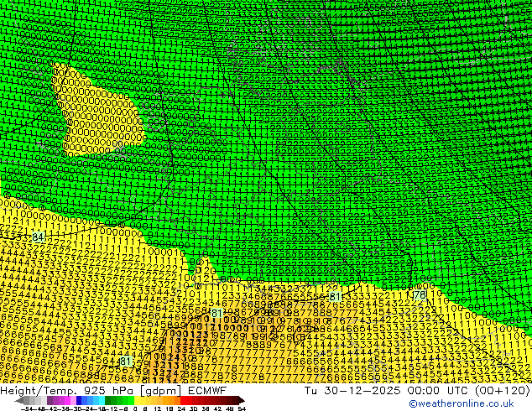
Task: Pick the dark maroon right-arrow end of the color scale
Action: (242, 400)
